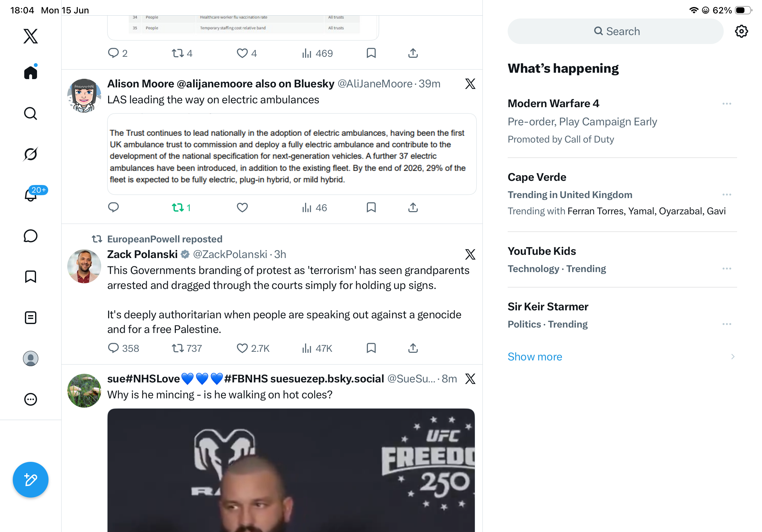Open more options for Cape Verde trend
The height and width of the screenshot is (532, 762).
pos(727,195)
